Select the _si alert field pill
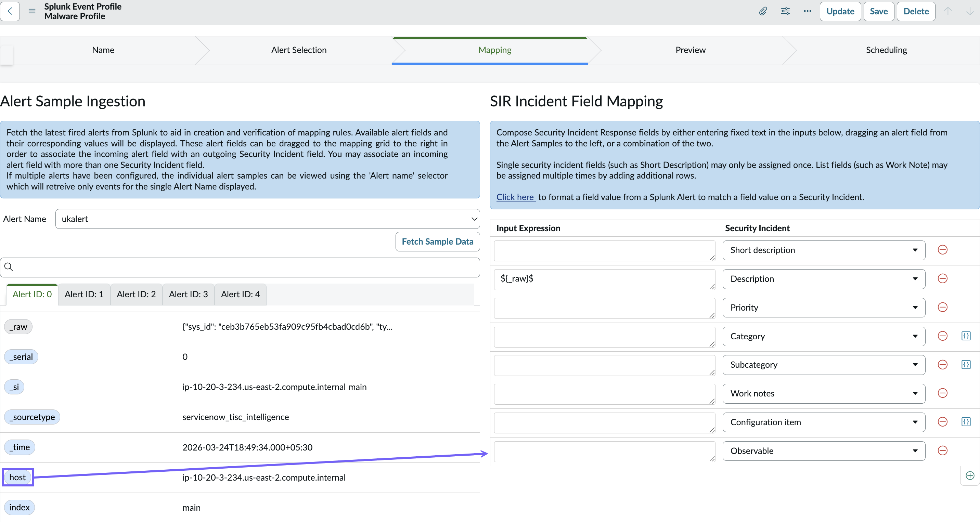980x522 pixels. click(x=14, y=387)
